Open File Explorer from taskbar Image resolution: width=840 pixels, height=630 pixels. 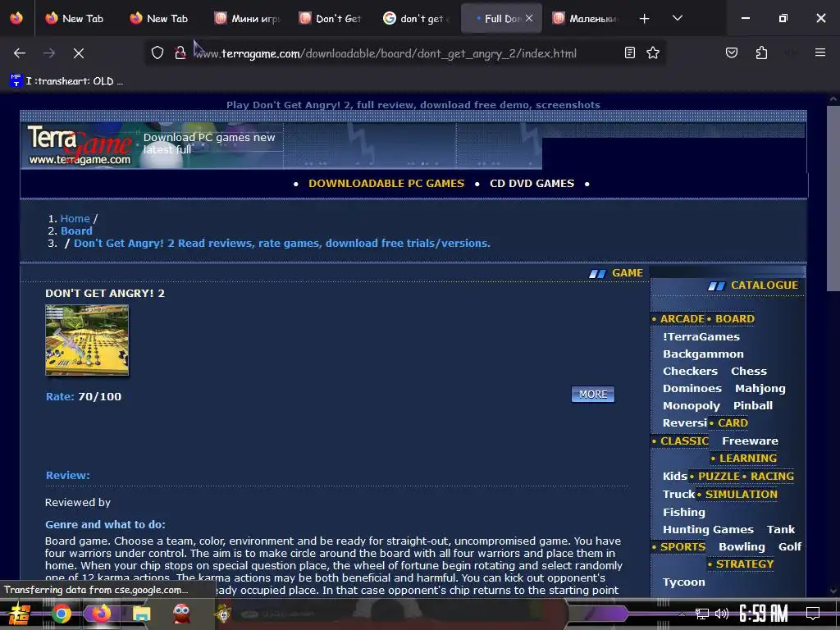(x=141, y=614)
